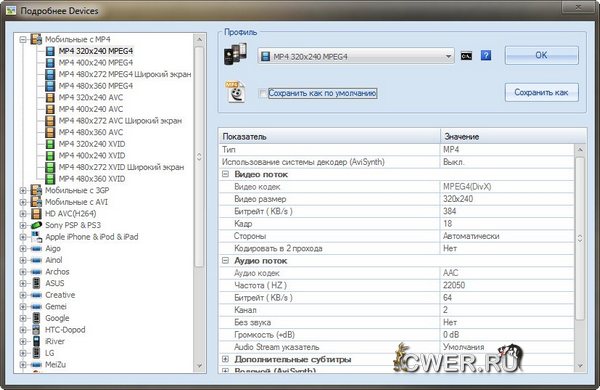The image size is (600, 390).
Task: Click the LG phone icon
Action: [36, 353]
